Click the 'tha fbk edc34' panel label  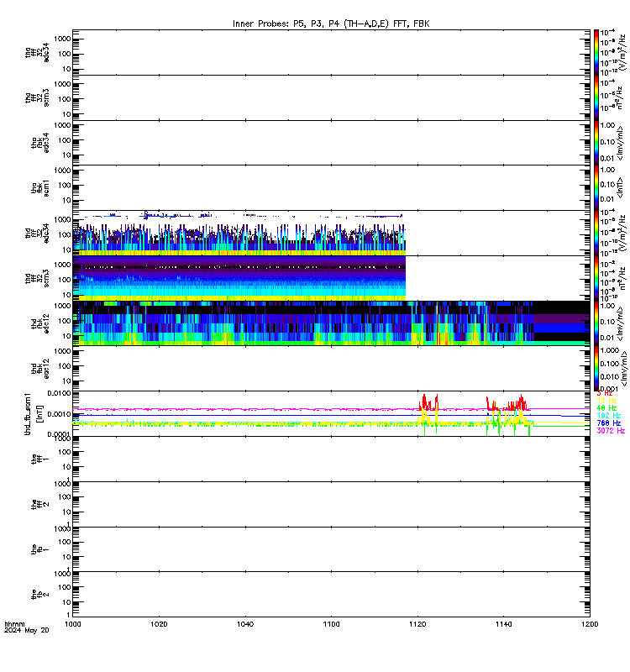(40, 143)
